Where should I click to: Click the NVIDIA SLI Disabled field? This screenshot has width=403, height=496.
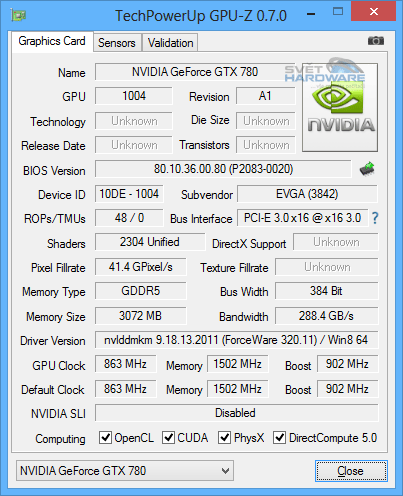[x=237, y=413]
